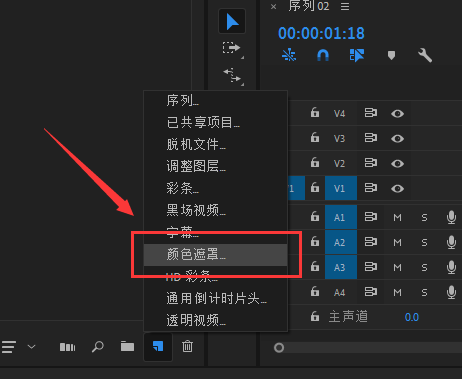
Task: Add a marker with the marker icon
Action: (391, 55)
